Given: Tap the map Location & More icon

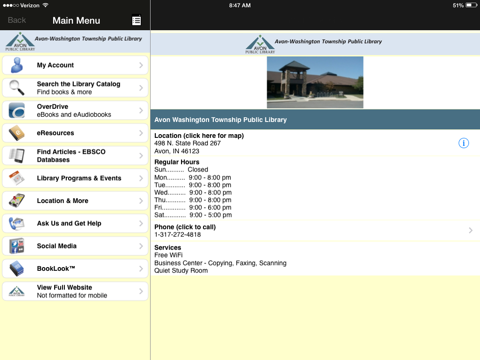Looking at the screenshot, I should click(17, 201).
